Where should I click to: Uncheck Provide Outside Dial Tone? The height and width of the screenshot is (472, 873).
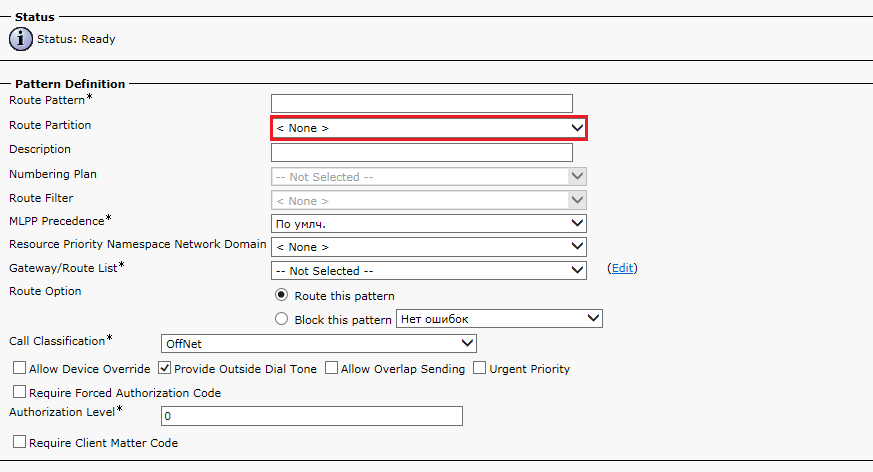165,369
